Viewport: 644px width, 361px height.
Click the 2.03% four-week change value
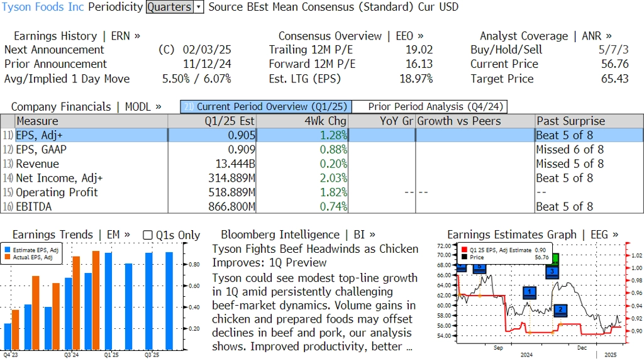click(x=333, y=178)
